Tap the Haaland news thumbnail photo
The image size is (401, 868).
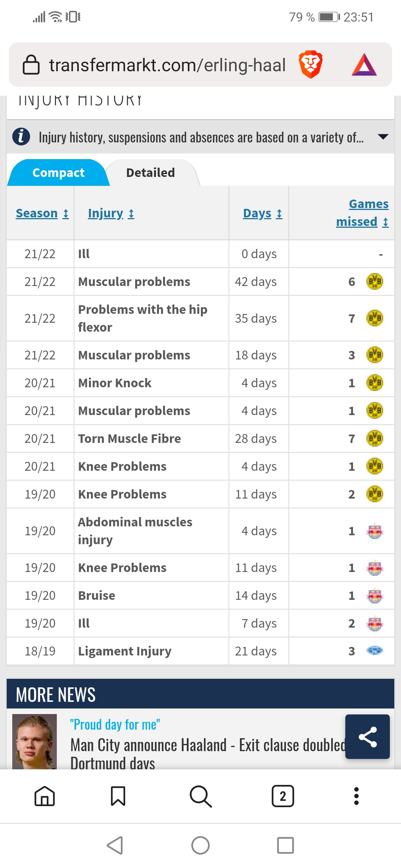(35, 742)
